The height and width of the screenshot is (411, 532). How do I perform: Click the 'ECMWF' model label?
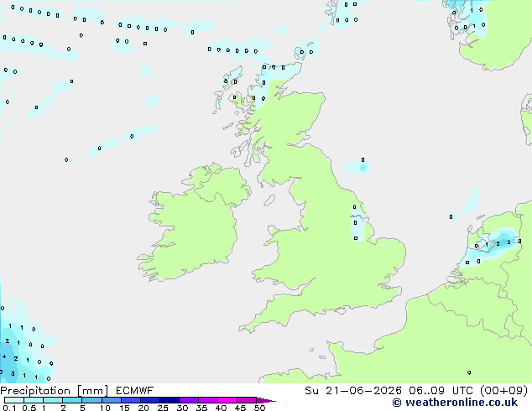[134, 391]
